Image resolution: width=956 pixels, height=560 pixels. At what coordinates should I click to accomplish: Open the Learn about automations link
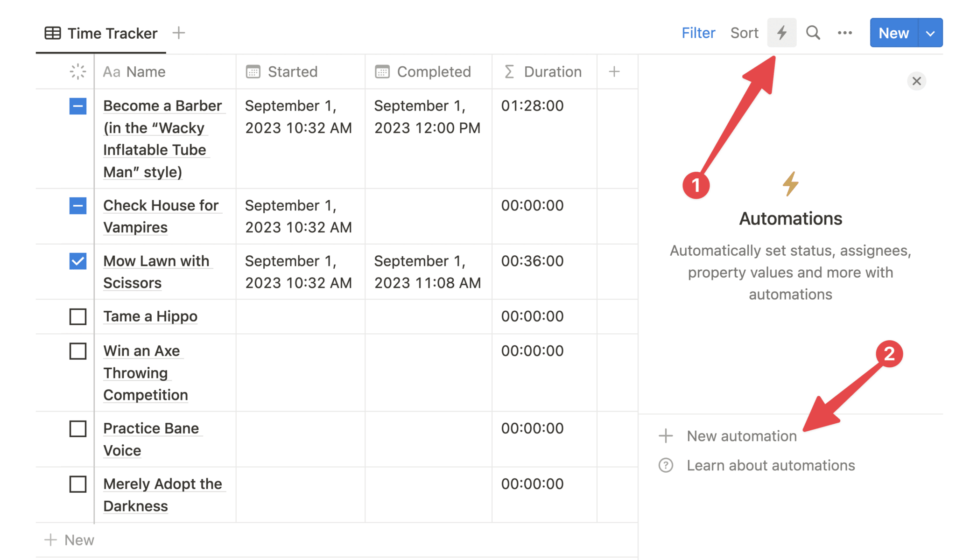[x=771, y=465]
